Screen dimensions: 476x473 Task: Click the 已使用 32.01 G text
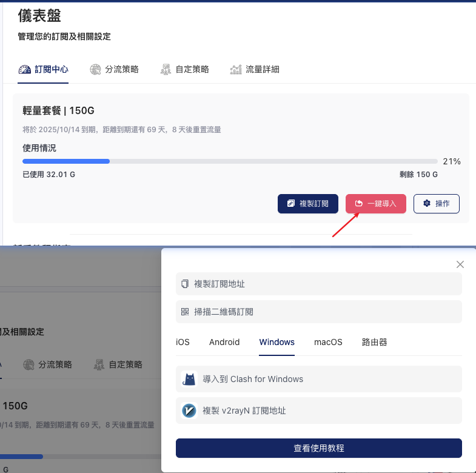(49, 175)
